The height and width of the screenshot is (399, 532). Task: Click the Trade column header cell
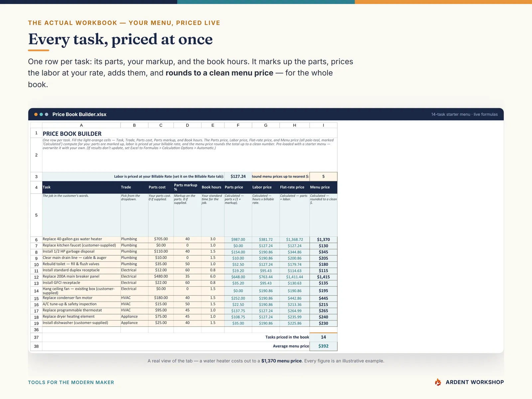134,187
